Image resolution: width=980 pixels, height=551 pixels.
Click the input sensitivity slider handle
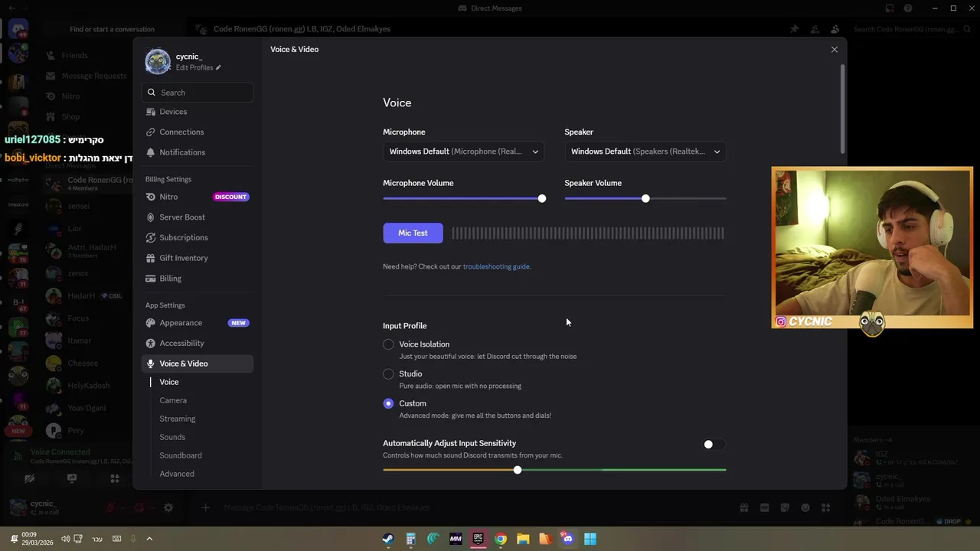coord(518,470)
